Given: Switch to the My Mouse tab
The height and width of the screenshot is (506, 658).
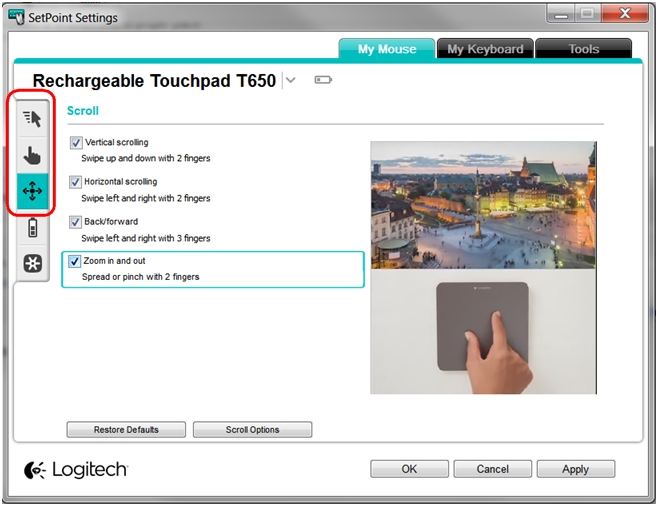Looking at the screenshot, I should (386, 49).
